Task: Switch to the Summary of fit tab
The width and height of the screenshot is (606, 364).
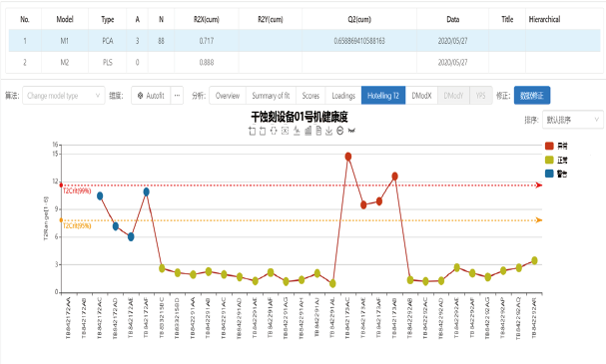Action: [x=271, y=96]
